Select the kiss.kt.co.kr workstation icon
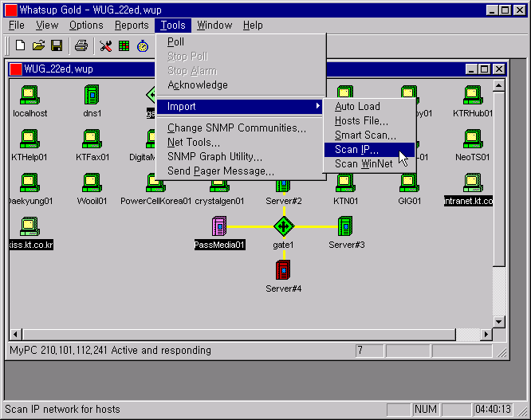The height and width of the screenshot is (420, 531). [29, 226]
